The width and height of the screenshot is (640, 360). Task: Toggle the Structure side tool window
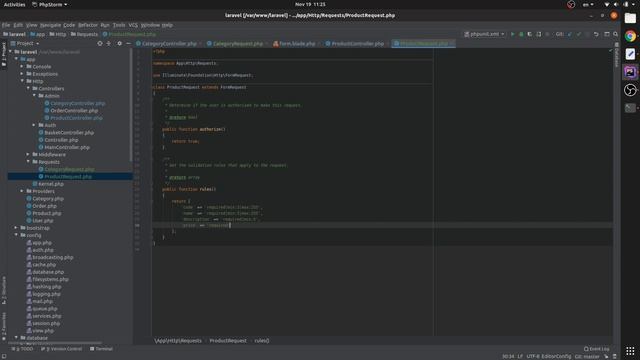click(4, 290)
